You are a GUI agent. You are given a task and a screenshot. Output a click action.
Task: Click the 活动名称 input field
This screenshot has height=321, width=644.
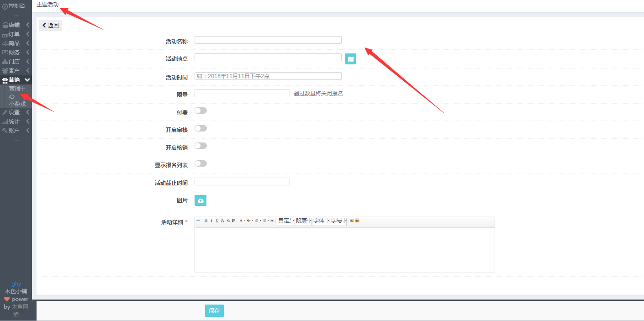[x=268, y=40]
